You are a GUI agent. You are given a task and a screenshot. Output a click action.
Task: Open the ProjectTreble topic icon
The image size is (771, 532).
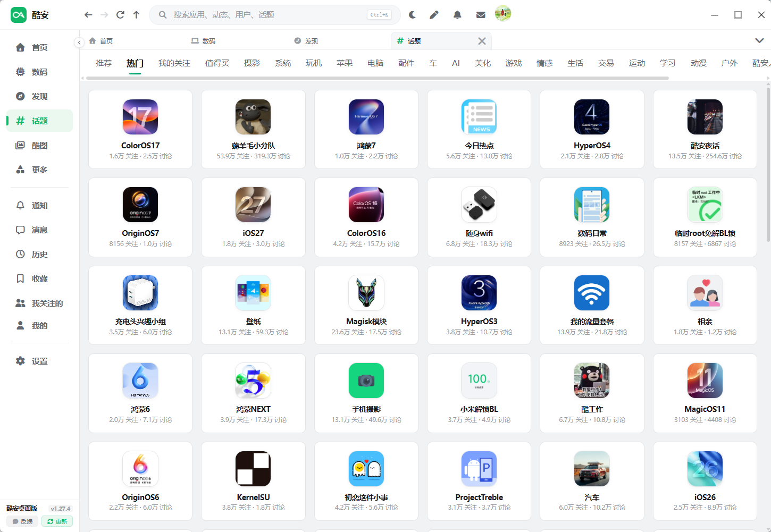[479, 469]
